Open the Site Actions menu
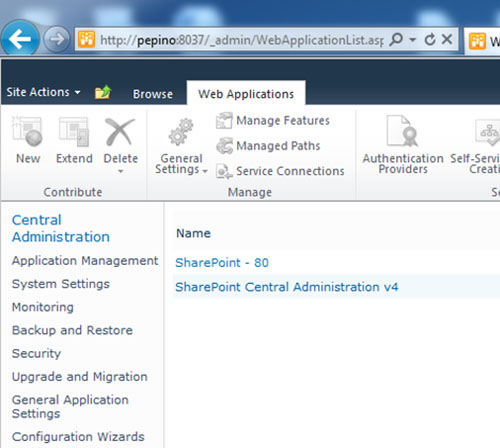The width and height of the screenshot is (500, 448). point(43,92)
